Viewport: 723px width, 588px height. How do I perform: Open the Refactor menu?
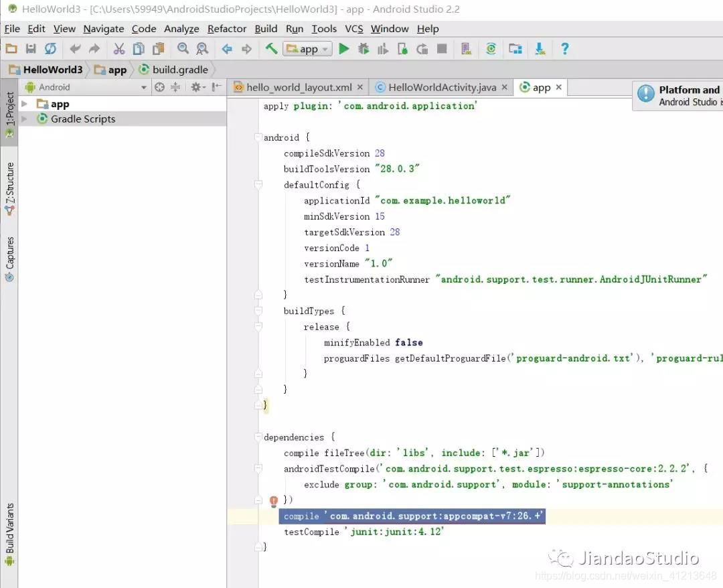227,29
